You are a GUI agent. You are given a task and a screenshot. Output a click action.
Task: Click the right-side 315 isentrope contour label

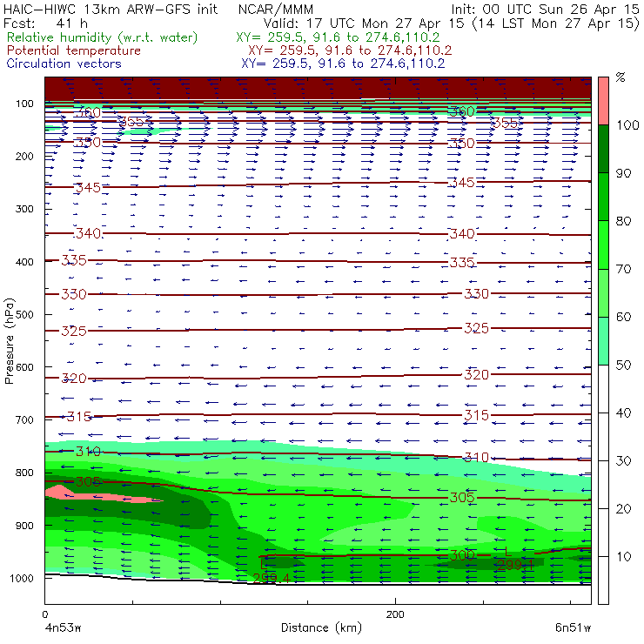click(477, 415)
